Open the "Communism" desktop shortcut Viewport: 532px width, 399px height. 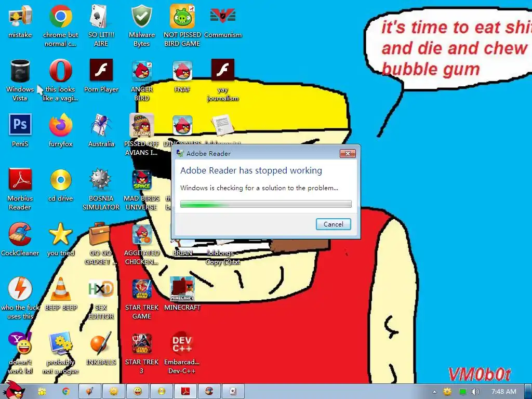click(222, 22)
